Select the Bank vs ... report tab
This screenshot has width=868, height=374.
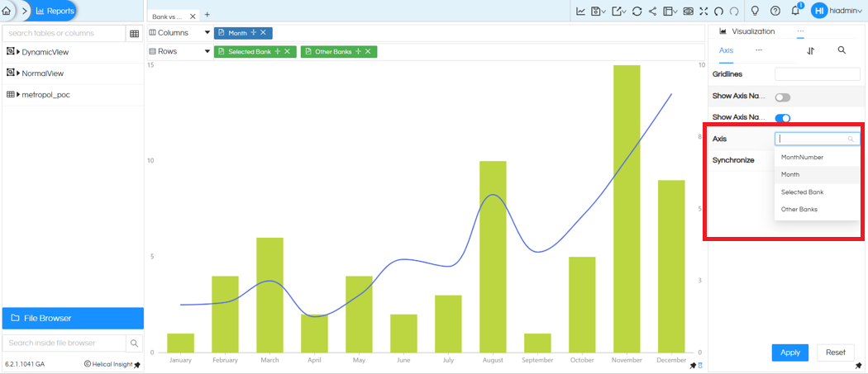coord(167,17)
